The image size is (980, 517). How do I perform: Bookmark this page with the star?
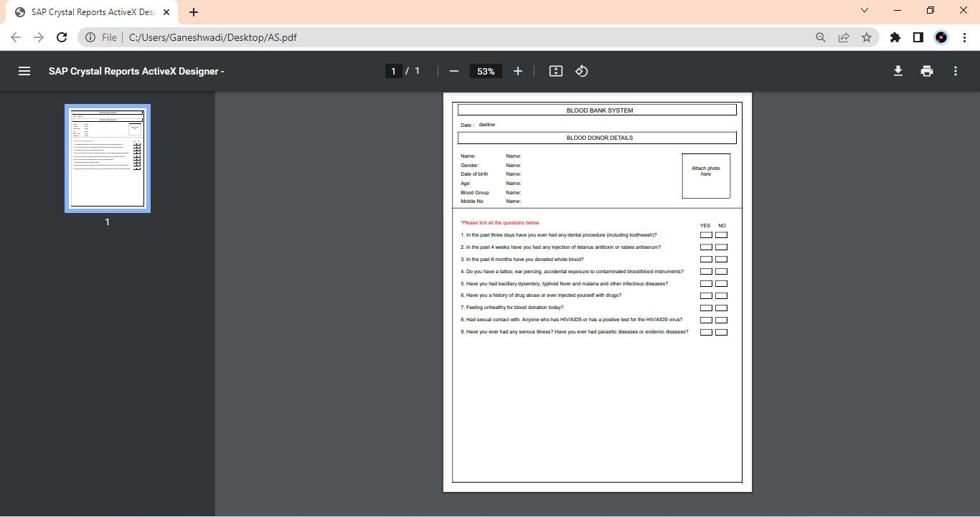867,37
